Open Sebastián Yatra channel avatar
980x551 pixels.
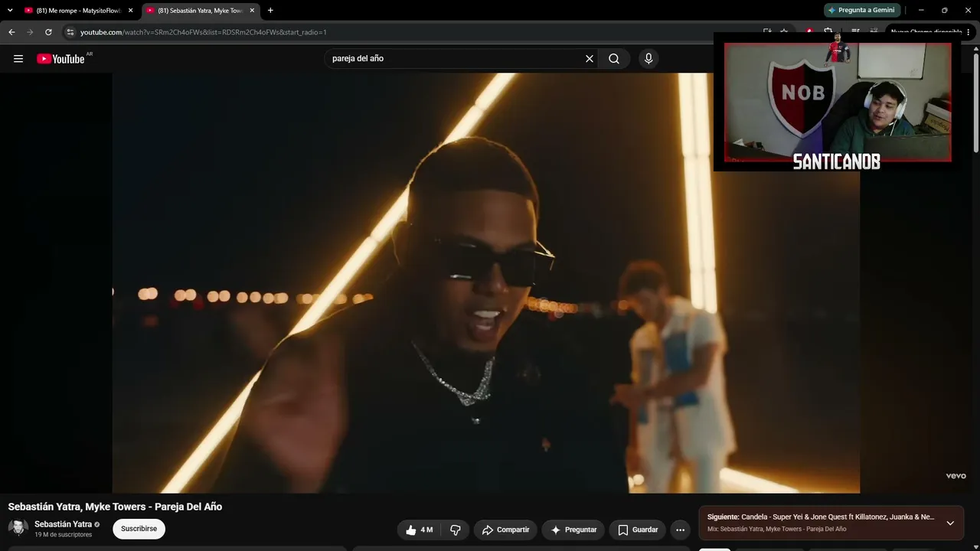[18, 528]
